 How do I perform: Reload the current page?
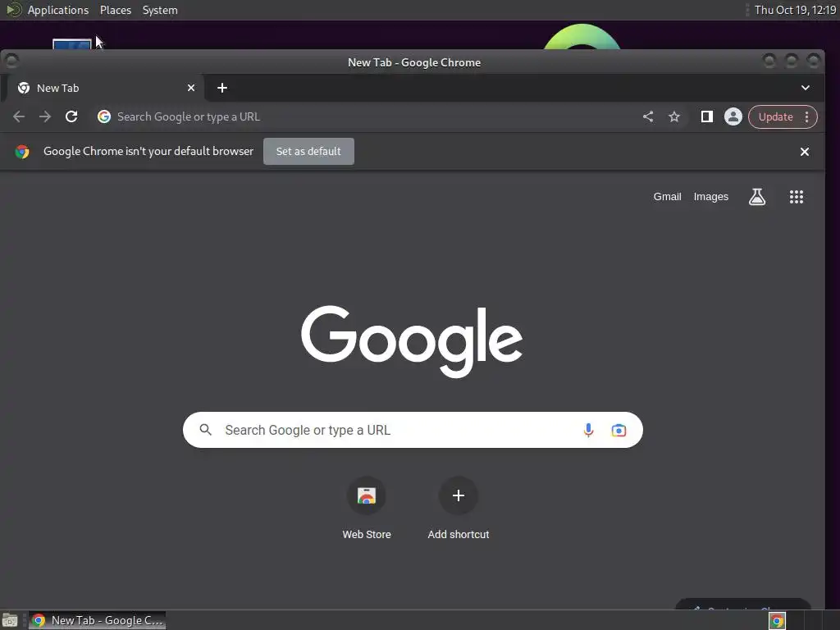coord(71,116)
